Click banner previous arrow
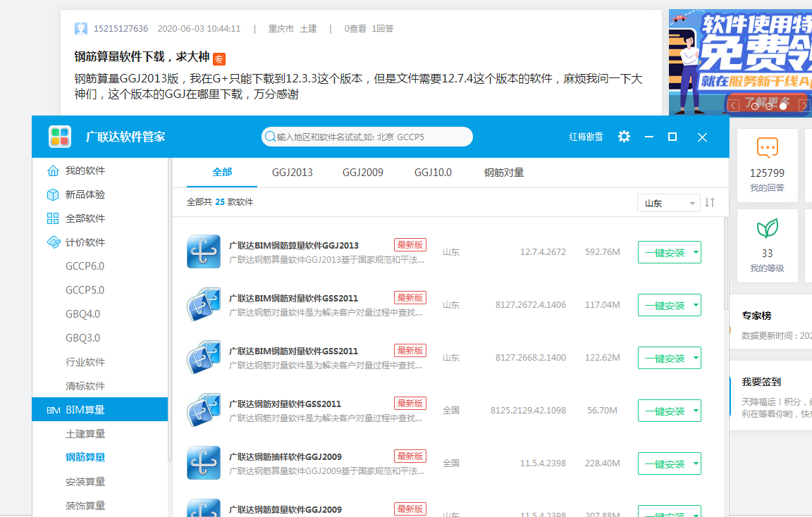Screen dimensions: 812x517 [x=733, y=106]
